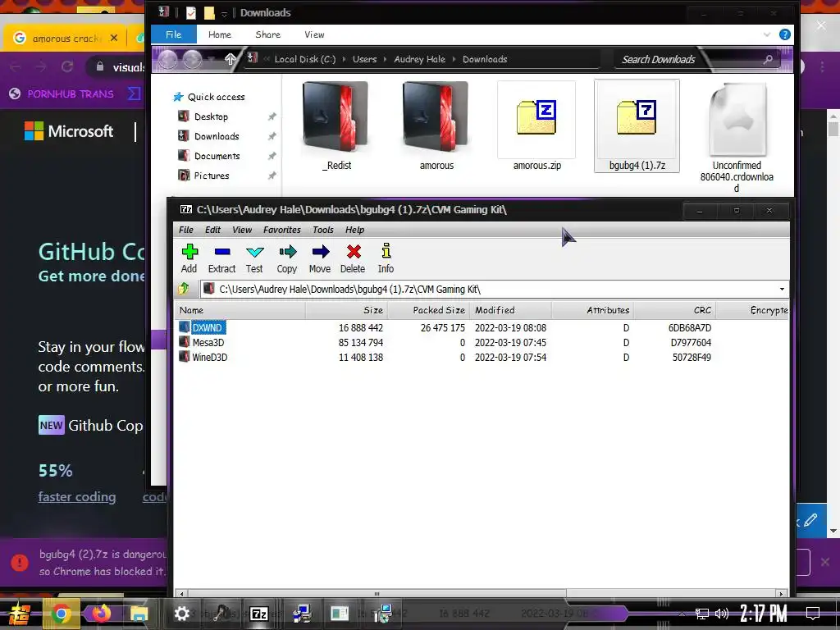Screen dimensions: 840x630
Task: Open the Home tab in Explorer ribbon
Action: click(x=220, y=34)
